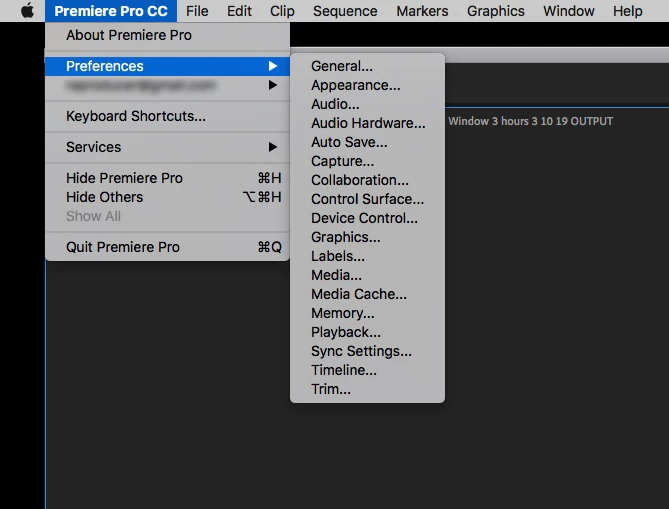669x509 pixels.
Task: Open the Services submenu
Action: [x=167, y=147]
